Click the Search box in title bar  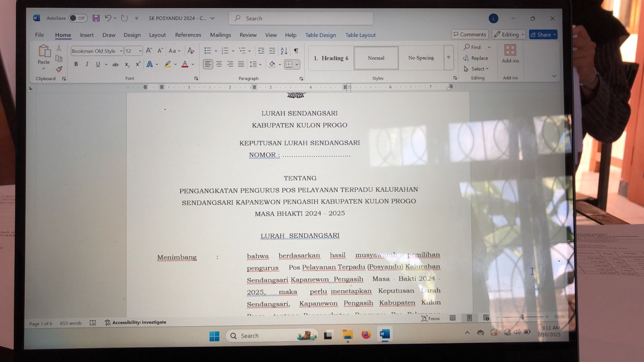(x=301, y=19)
